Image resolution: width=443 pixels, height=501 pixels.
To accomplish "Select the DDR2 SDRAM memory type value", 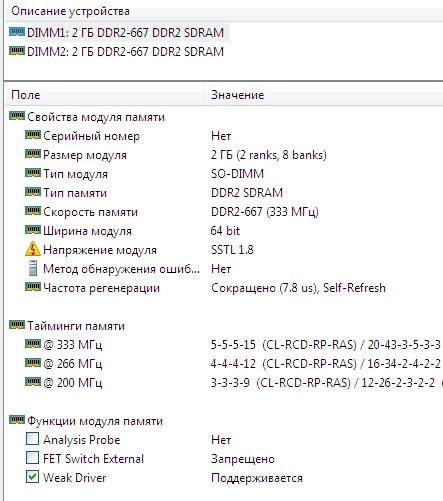I will pyautogui.click(x=247, y=193).
